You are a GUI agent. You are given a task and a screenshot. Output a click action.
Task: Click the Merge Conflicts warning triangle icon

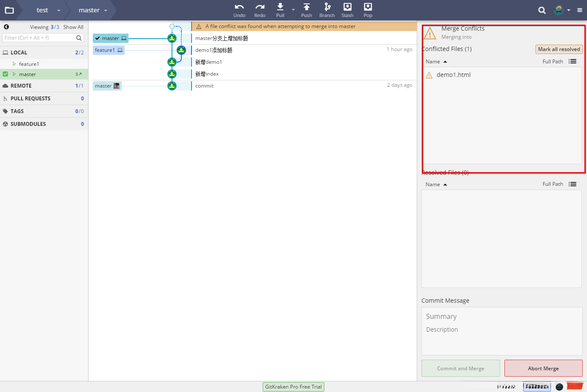[x=430, y=33]
